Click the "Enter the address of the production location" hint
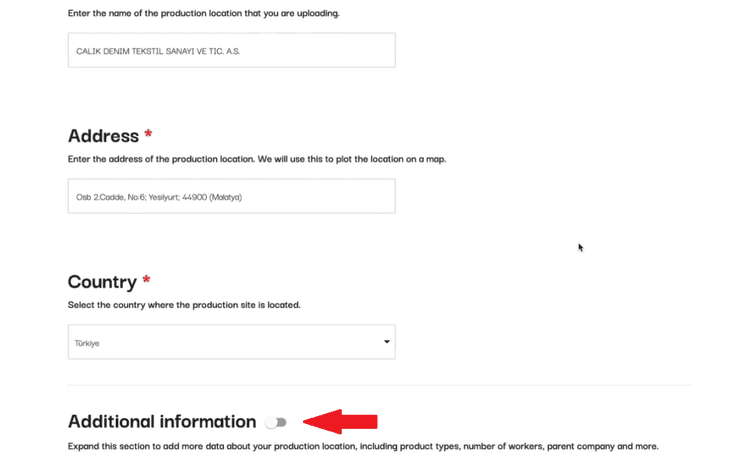Viewport: 750px width, 459px height. pos(256,160)
